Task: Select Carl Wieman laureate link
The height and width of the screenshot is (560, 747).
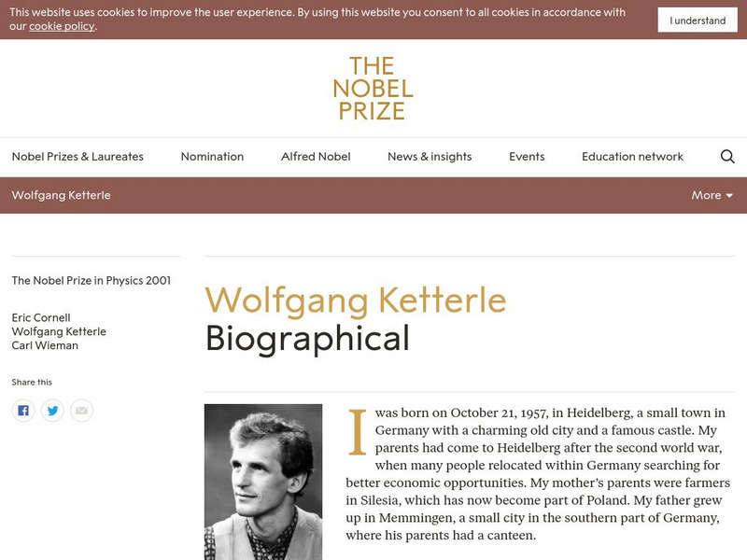Action: coord(45,345)
